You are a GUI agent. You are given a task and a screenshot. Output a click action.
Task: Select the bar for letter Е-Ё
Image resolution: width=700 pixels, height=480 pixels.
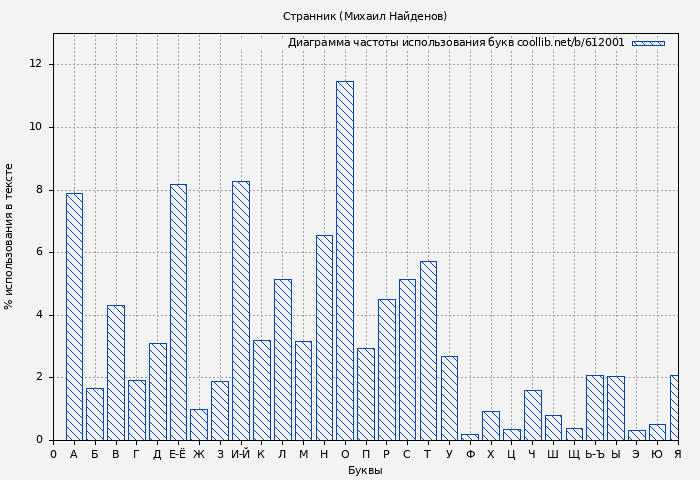click(x=178, y=312)
